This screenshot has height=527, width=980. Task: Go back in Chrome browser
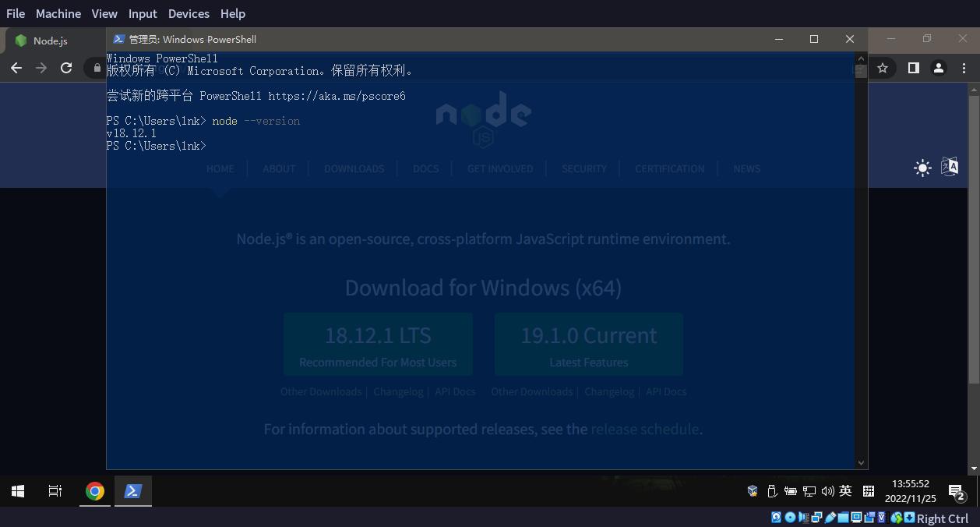pos(16,68)
